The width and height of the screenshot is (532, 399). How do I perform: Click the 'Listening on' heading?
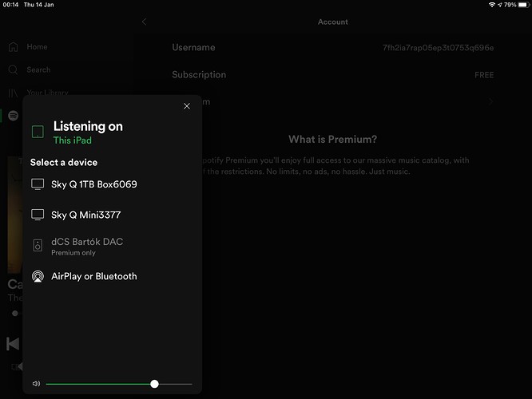click(x=88, y=126)
